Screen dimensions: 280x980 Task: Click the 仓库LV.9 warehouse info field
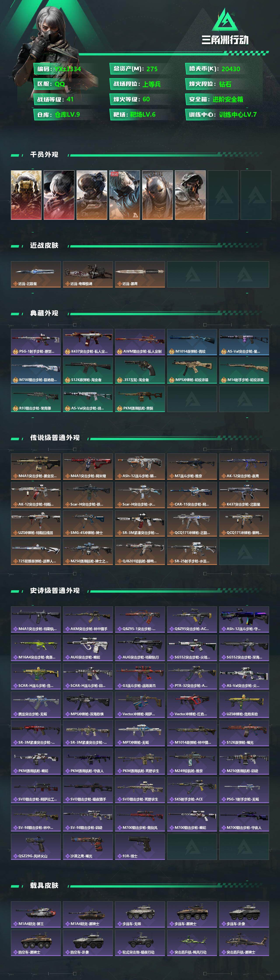pos(67,114)
